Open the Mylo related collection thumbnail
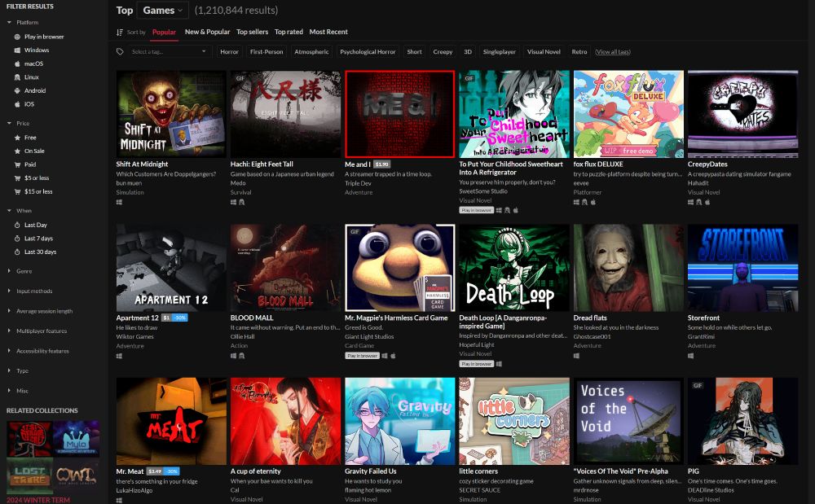The image size is (815, 504). (x=76, y=439)
